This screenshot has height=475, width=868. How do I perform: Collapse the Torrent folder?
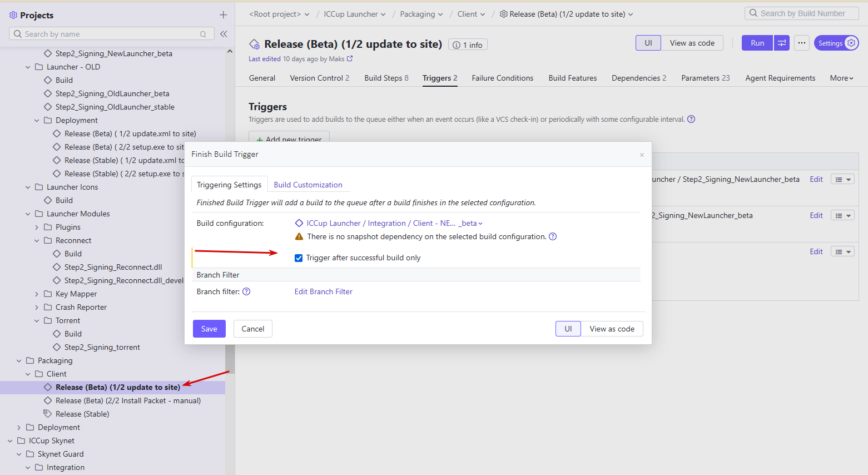37,320
